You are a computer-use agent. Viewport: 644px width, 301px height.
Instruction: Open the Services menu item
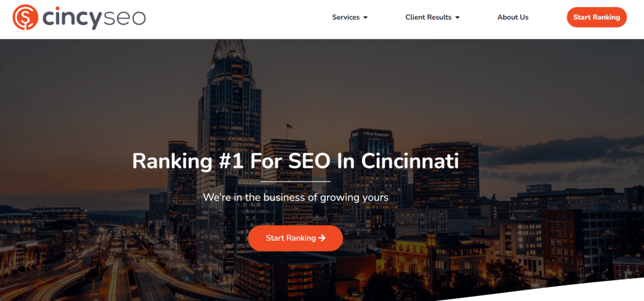pos(346,17)
